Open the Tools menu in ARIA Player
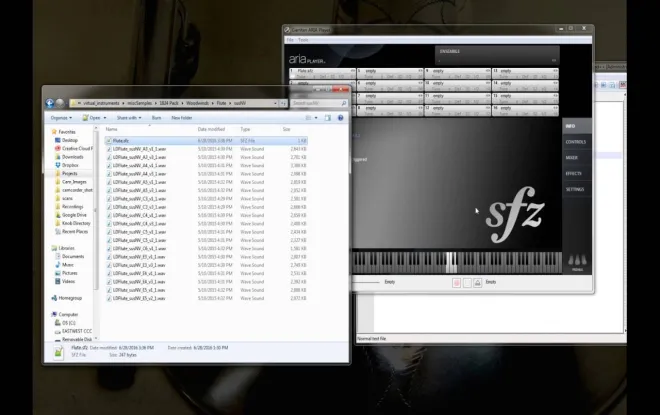 point(303,40)
